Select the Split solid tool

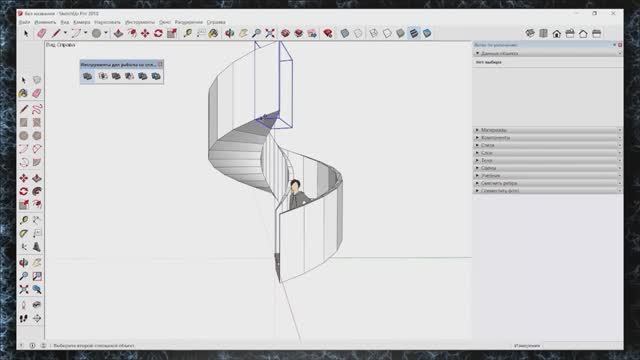pyautogui.click(x=156, y=76)
